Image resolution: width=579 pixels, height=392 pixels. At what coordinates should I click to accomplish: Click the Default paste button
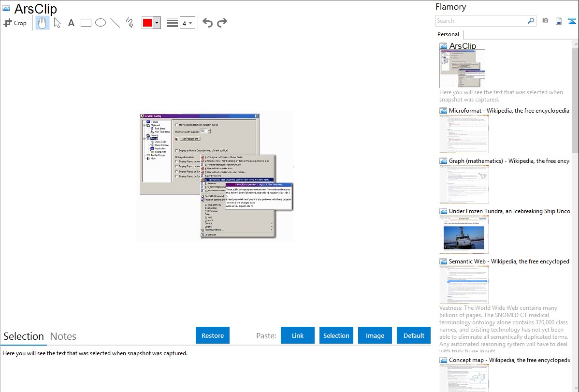coord(414,335)
